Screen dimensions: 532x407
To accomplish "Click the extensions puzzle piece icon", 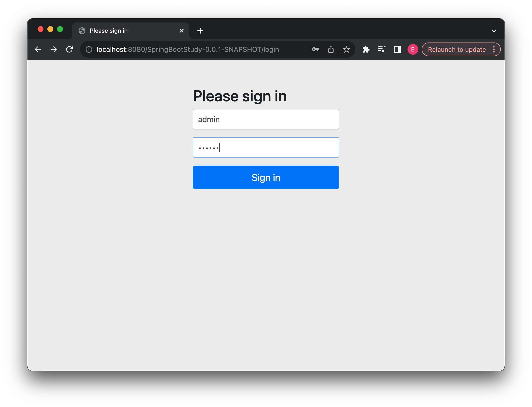I will click(x=366, y=49).
